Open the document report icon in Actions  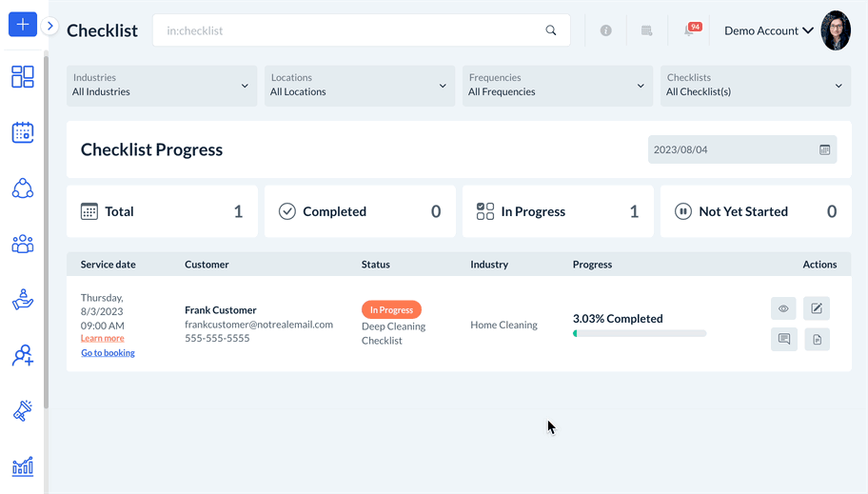tap(817, 339)
